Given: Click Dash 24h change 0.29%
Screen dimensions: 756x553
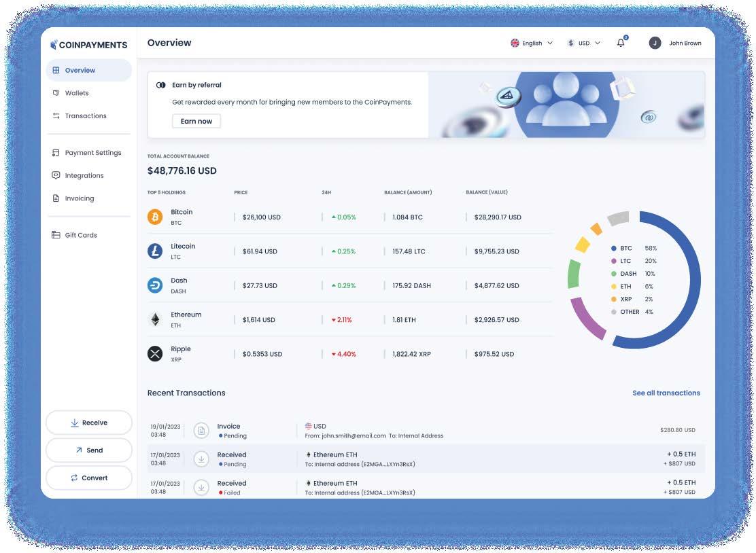Looking at the screenshot, I should (343, 285).
